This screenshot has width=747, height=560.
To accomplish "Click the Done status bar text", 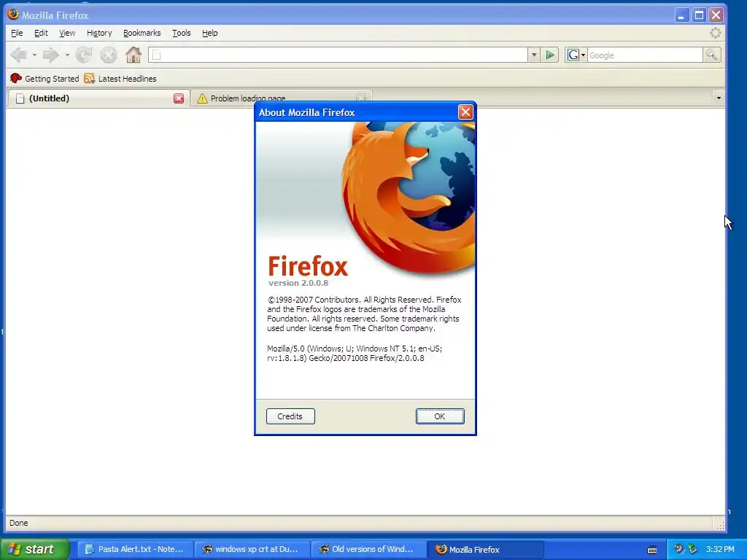I will point(18,523).
